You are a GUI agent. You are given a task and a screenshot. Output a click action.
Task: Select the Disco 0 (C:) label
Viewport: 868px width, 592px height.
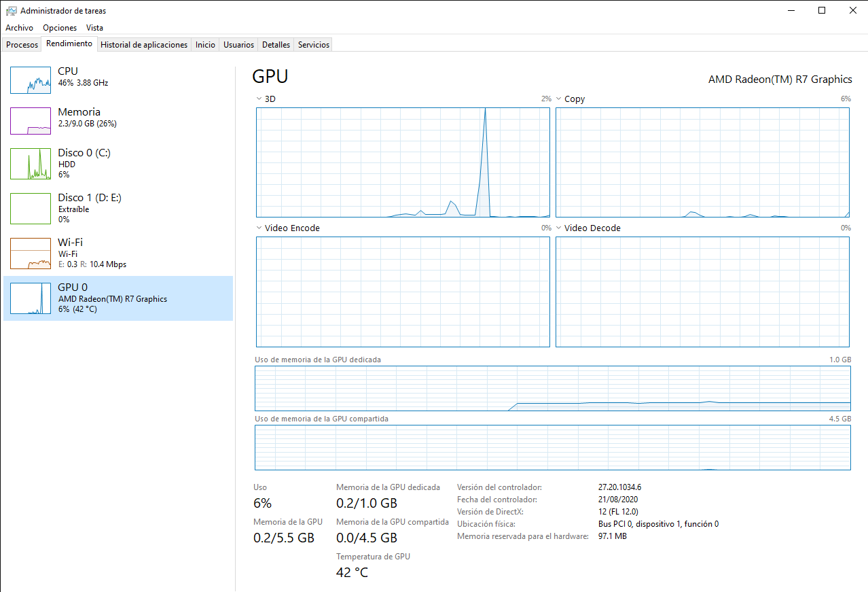coord(84,153)
